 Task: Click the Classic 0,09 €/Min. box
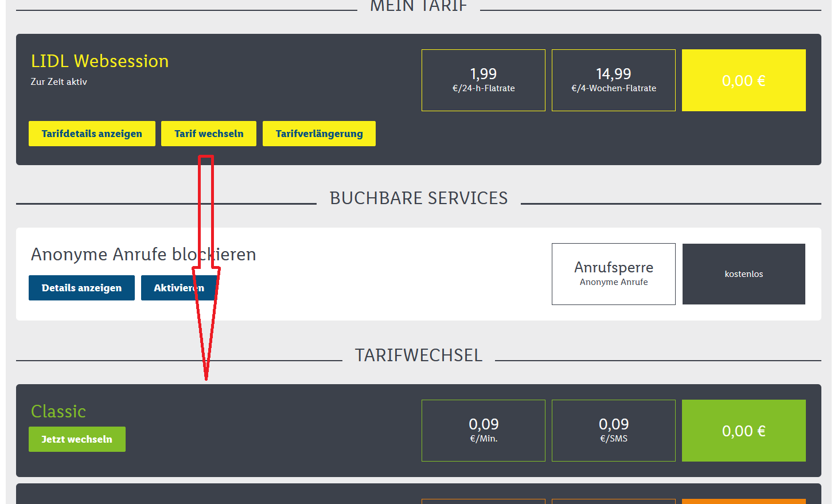coord(484,431)
